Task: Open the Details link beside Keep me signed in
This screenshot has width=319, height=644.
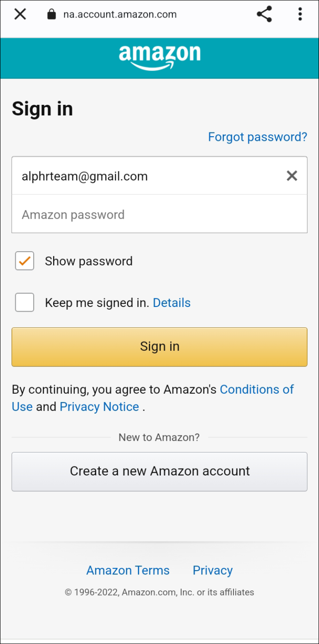Action: 172,303
